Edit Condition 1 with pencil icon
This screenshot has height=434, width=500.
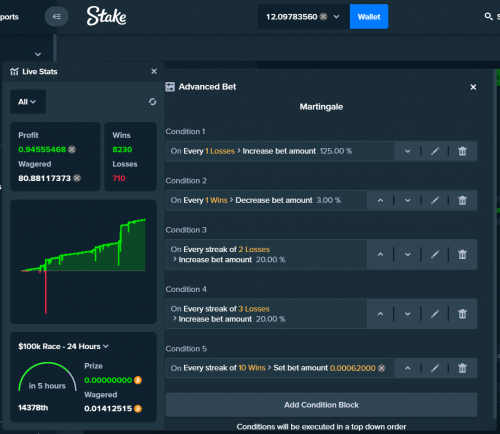tap(435, 151)
